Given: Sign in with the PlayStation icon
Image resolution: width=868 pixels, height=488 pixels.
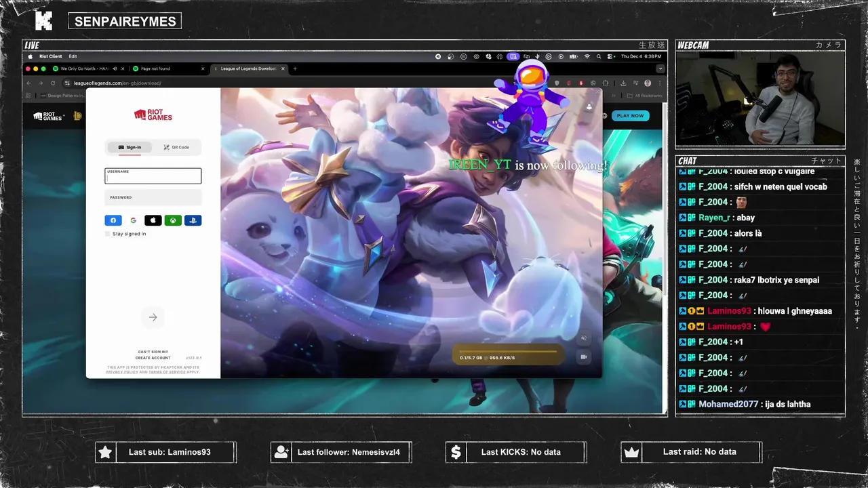Looking at the screenshot, I should (193, 220).
